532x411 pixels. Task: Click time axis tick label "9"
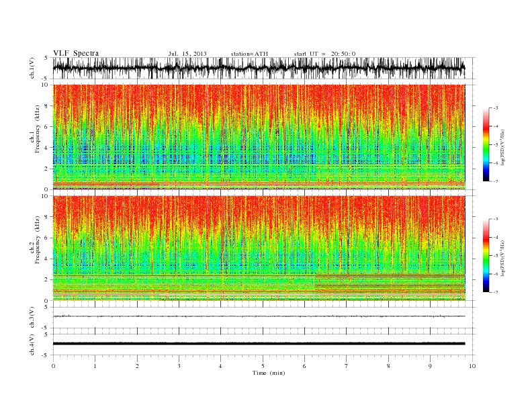click(x=430, y=366)
